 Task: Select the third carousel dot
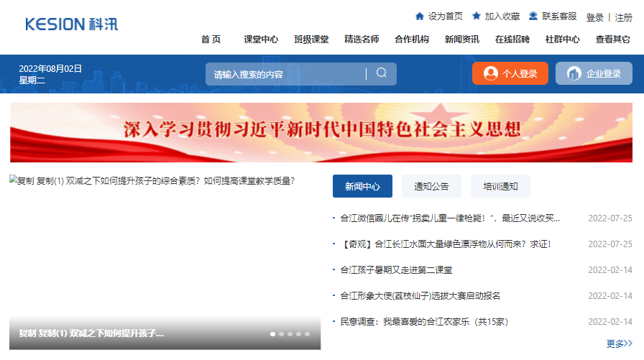(290, 334)
